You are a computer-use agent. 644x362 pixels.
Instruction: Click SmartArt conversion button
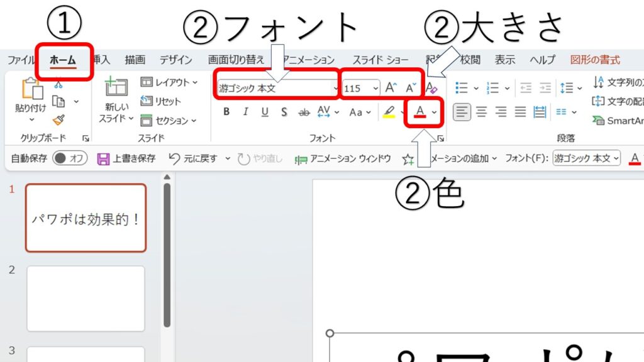(x=618, y=120)
